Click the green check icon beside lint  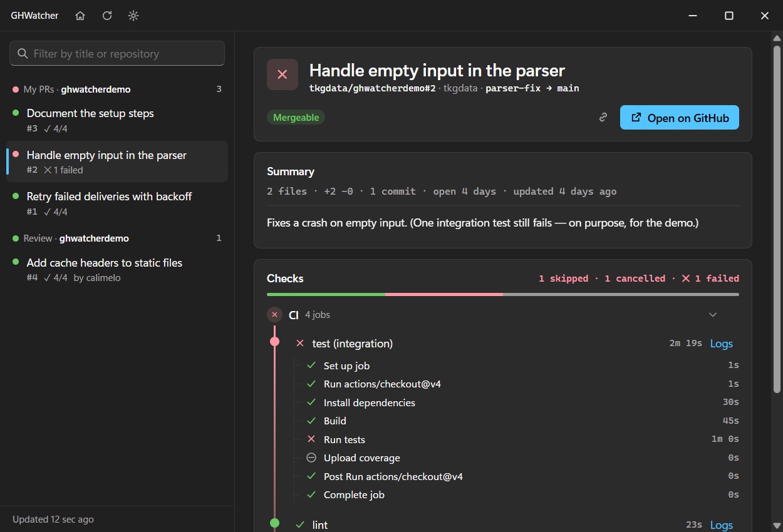tap(300, 524)
